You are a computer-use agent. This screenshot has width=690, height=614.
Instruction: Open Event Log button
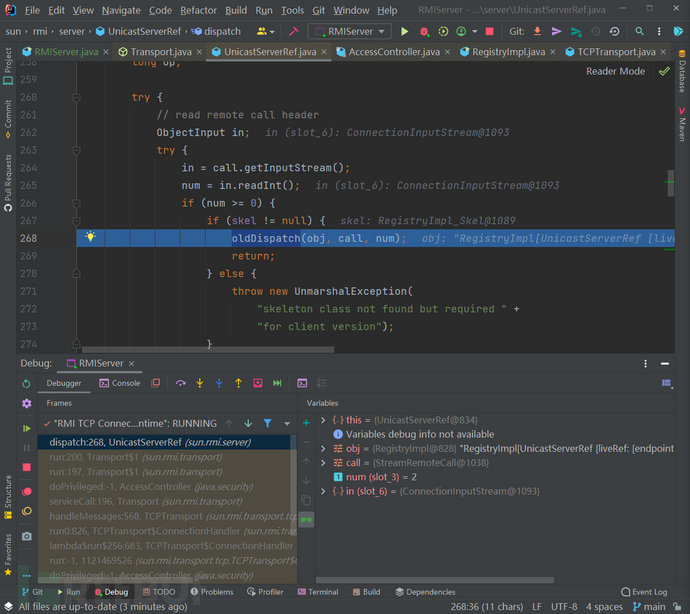[x=644, y=592]
